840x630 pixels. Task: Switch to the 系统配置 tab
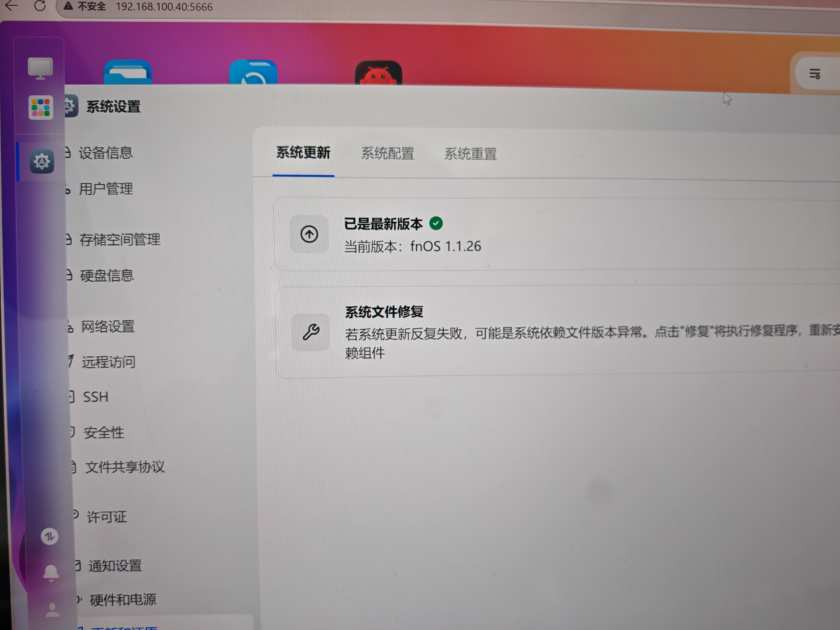[387, 154]
